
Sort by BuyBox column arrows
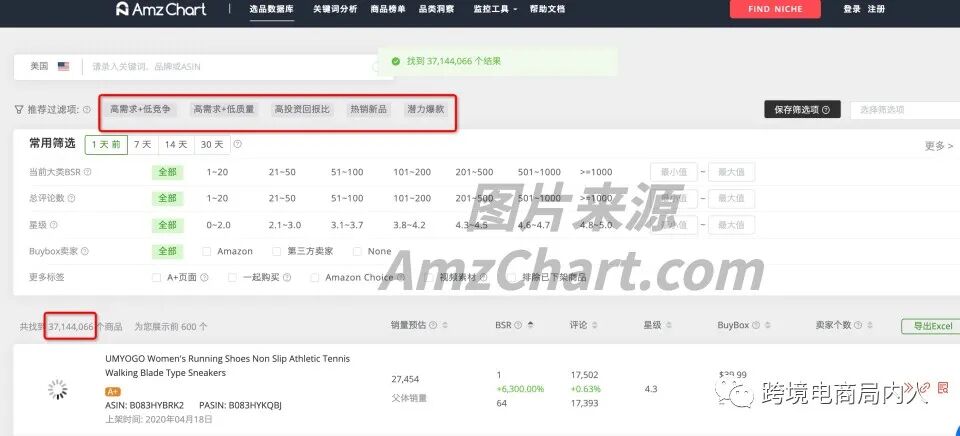(768, 325)
